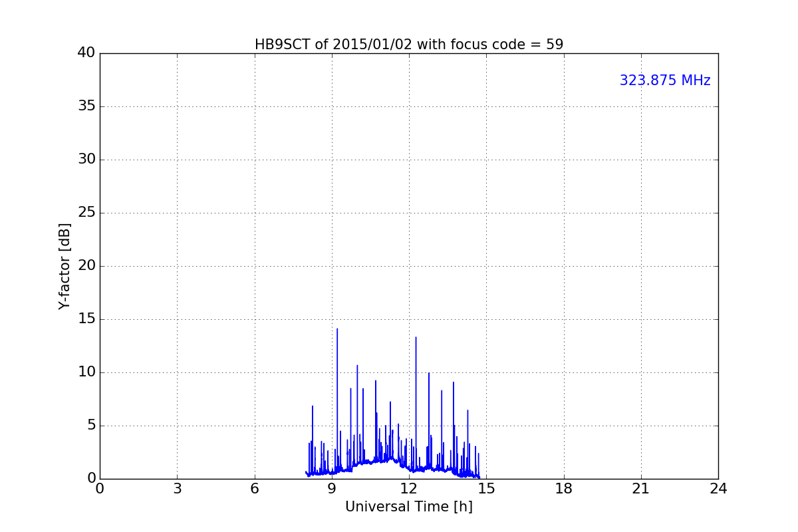Click the y-axis tick label '25'

tap(86, 213)
